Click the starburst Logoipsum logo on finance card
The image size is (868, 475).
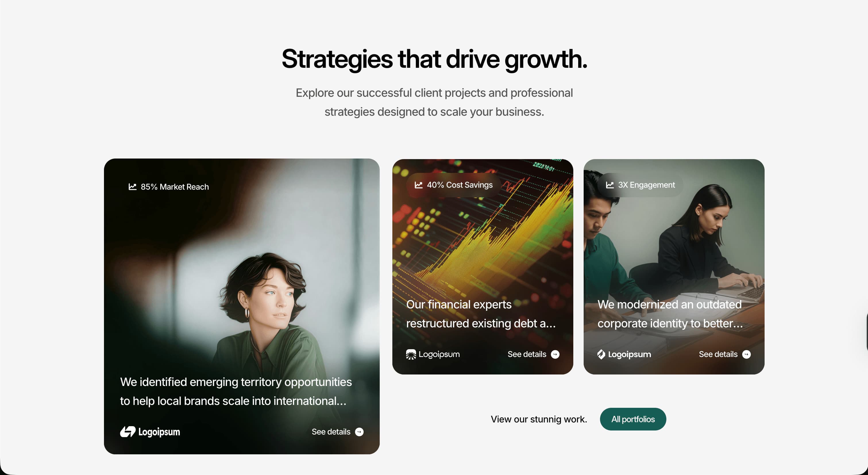pos(433,354)
